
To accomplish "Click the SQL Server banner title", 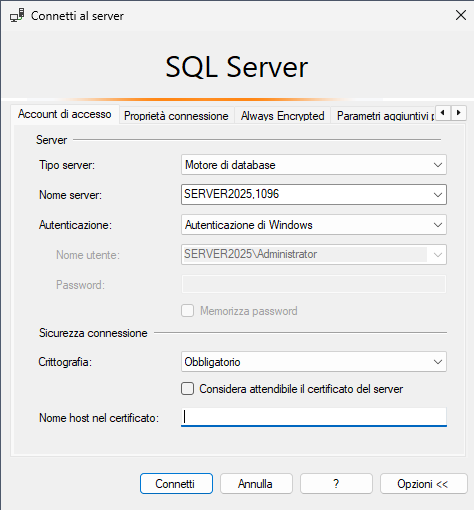I will point(237,67).
